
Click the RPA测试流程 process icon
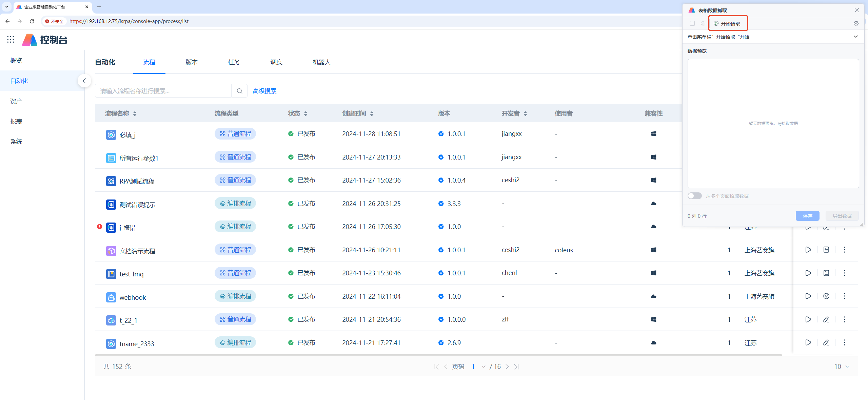[x=111, y=181]
